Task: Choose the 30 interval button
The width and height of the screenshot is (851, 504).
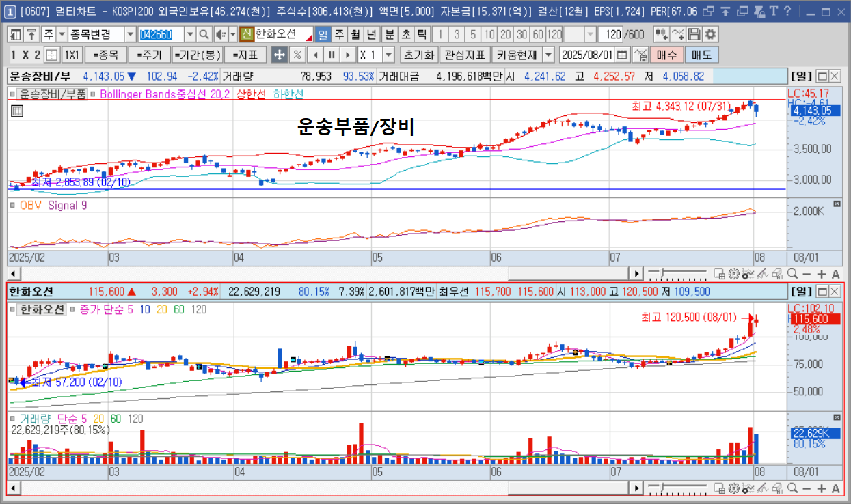Action: coord(522,34)
